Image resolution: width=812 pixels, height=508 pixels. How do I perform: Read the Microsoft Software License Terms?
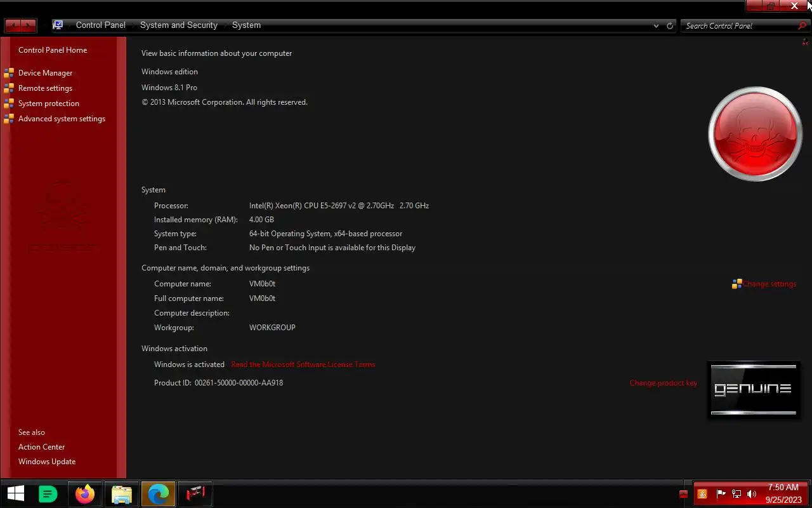click(x=303, y=364)
